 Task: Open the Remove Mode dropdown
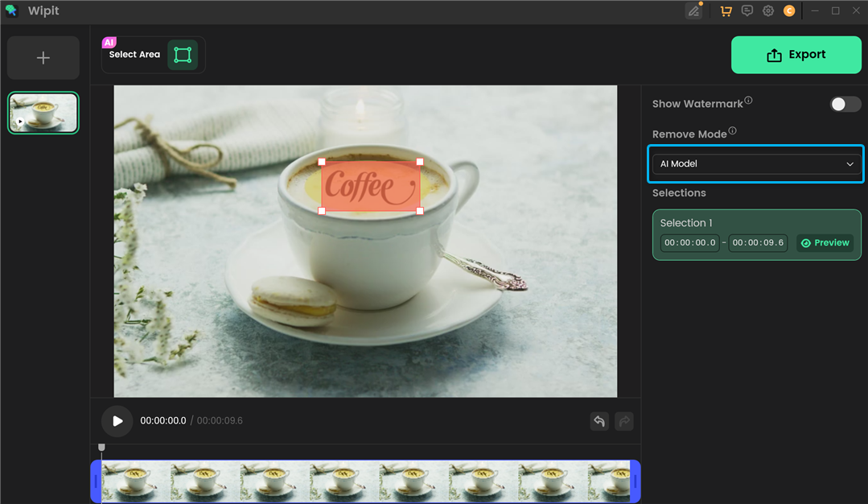[x=755, y=163]
